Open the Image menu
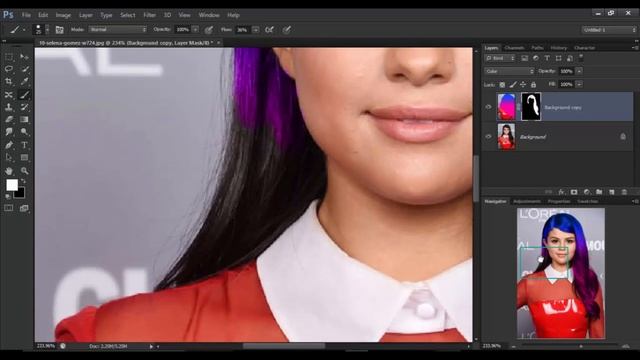This screenshot has width=640, height=360. (63, 15)
